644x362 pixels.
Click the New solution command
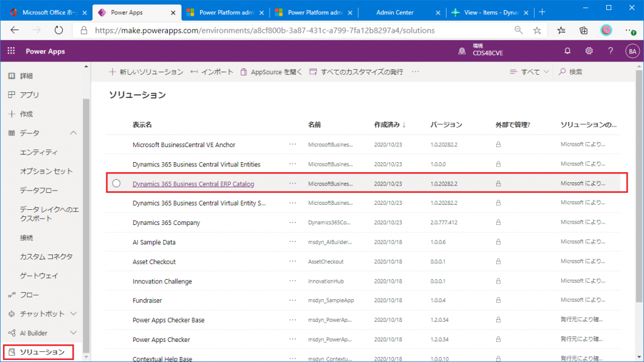(146, 72)
